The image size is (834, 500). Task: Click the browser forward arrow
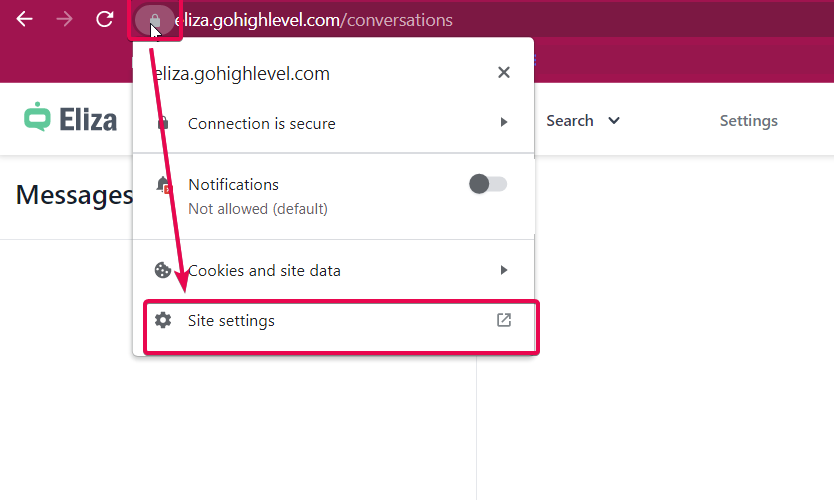65,19
